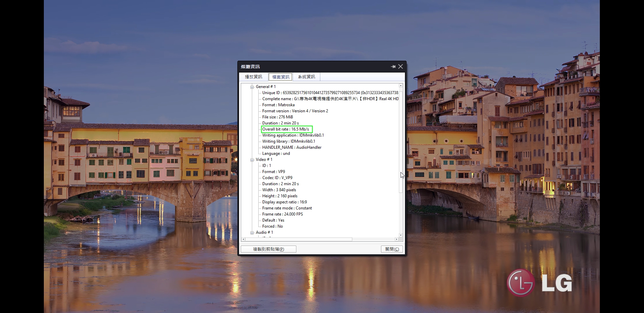Select Frame rate mode : Constant row
This screenshot has width=644, height=313.
pos(287,208)
